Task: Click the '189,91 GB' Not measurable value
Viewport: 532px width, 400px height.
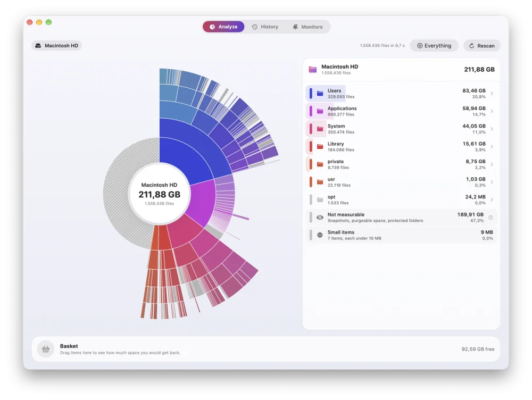Action: pyautogui.click(x=470, y=214)
